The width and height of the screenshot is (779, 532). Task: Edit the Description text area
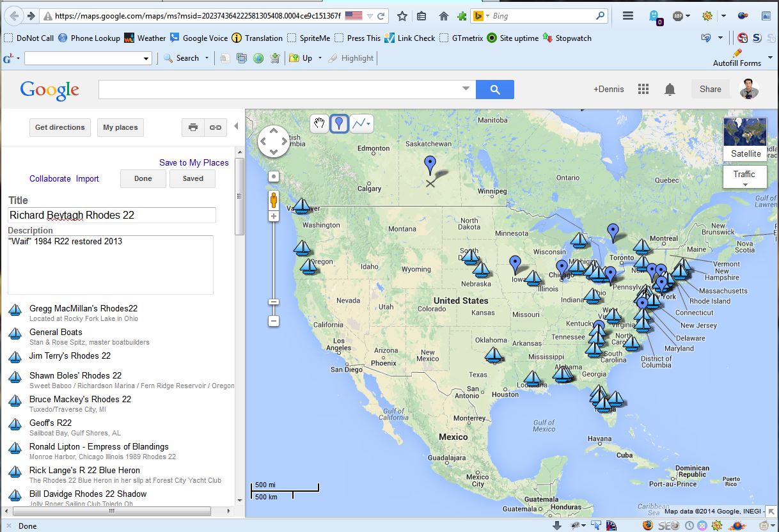[111, 265]
